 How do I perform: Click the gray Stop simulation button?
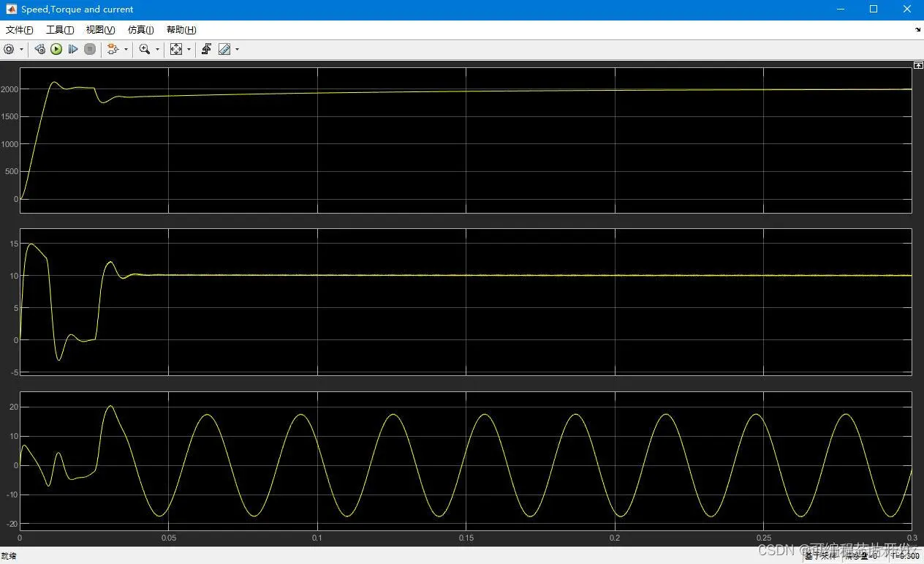[x=90, y=49]
